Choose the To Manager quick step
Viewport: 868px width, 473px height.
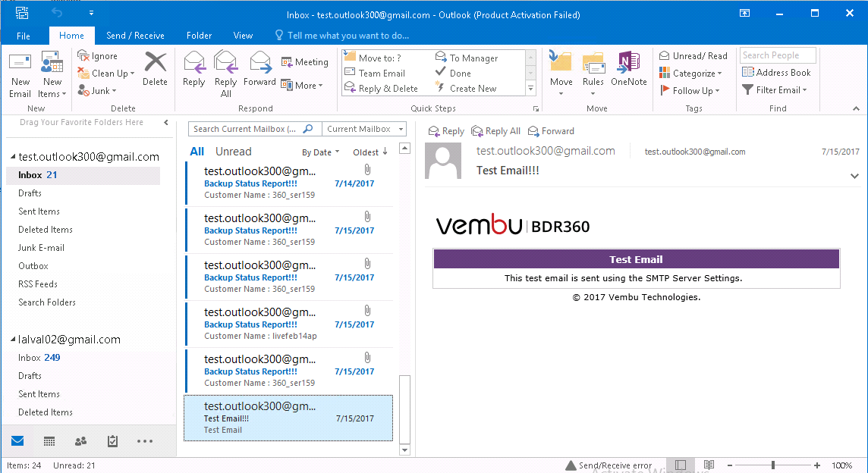pos(467,58)
